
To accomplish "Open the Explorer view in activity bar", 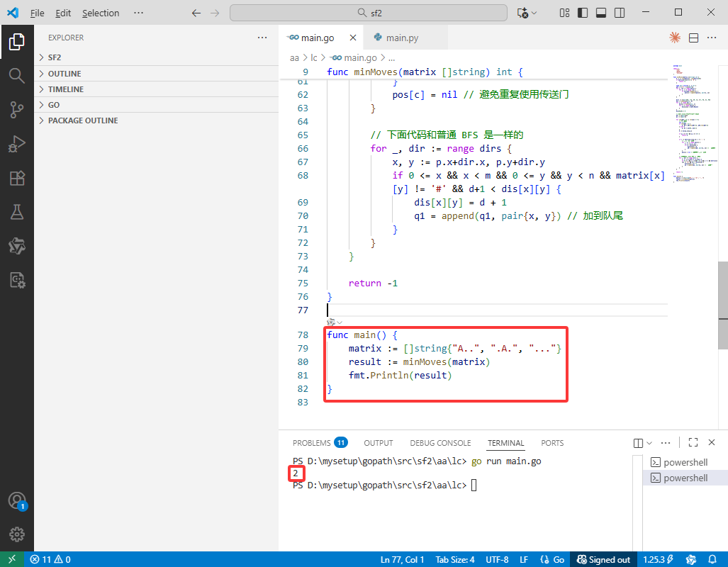I will click(17, 42).
